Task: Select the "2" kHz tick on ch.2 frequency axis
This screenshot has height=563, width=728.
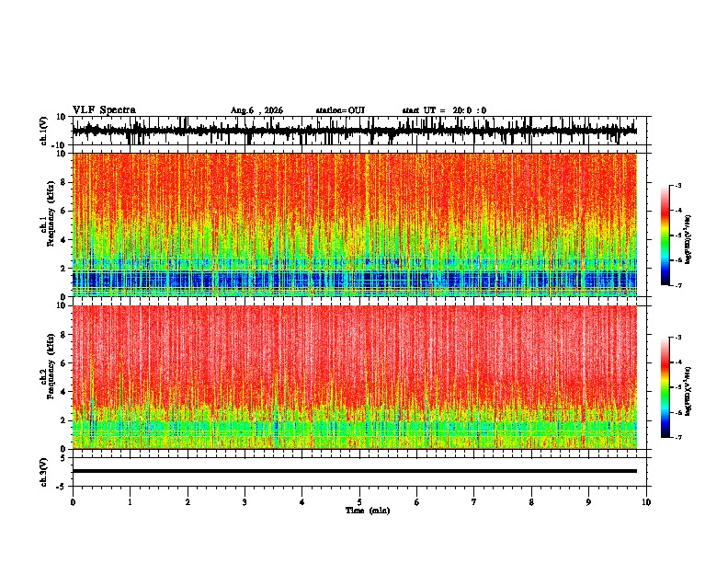Action: pos(63,420)
